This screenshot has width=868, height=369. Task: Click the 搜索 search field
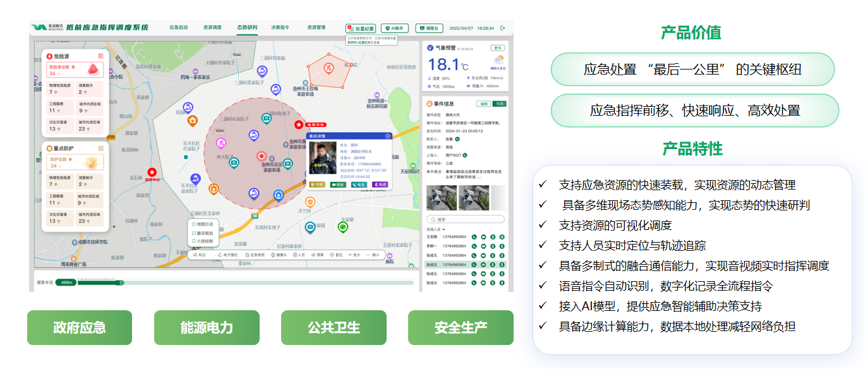point(466,219)
